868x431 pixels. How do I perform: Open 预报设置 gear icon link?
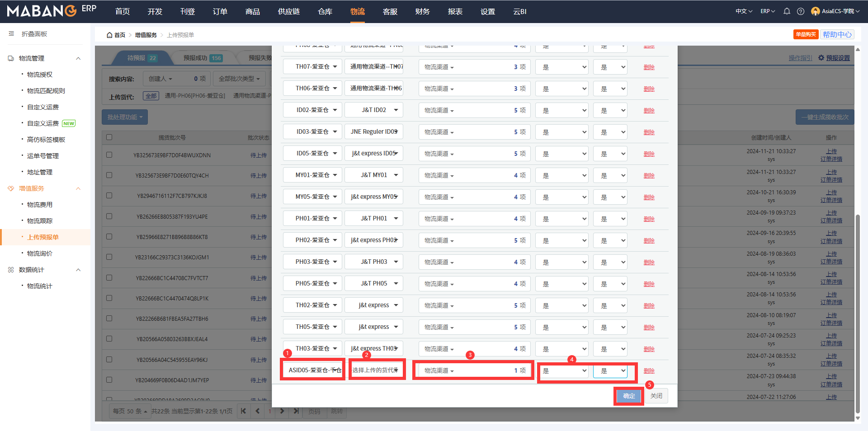pos(834,58)
